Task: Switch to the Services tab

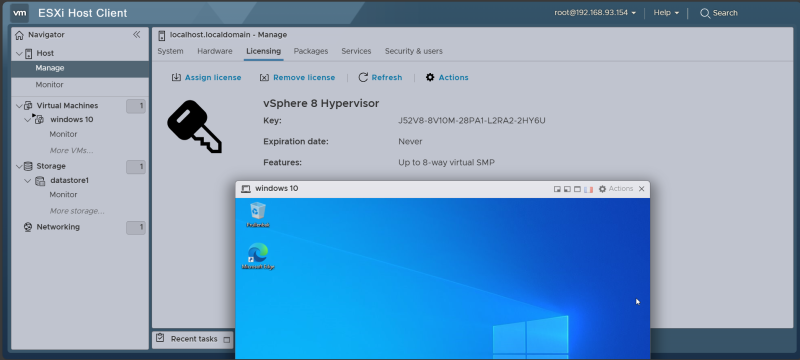Action: [x=356, y=51]
